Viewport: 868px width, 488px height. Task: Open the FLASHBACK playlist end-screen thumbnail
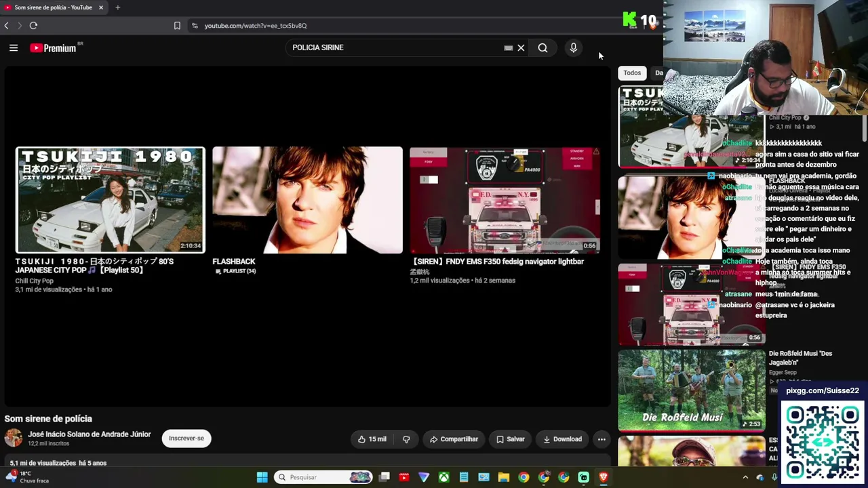[x=307, y=200]
